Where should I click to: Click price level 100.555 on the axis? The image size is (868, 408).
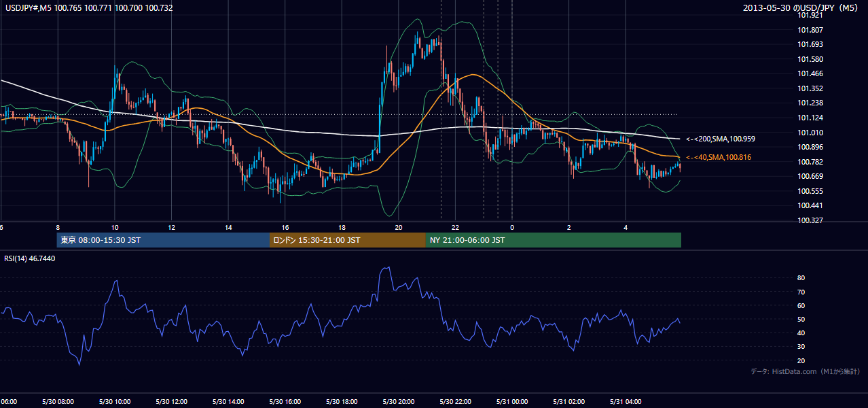(x=810, y=191)
